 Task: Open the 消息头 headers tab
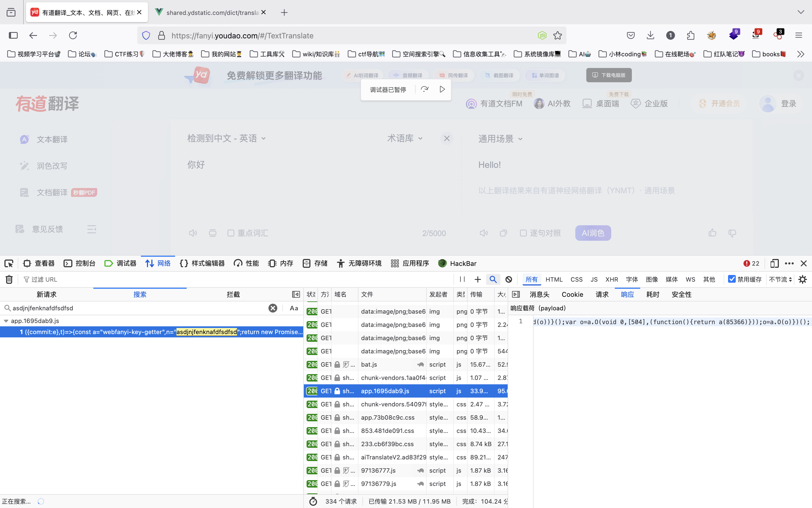tap(539, 294)
